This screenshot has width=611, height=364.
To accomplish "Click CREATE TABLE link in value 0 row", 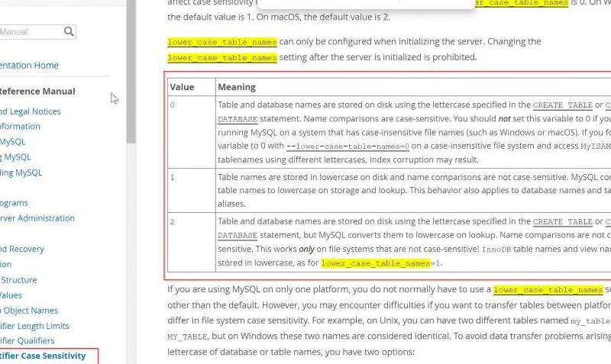I will tap(563, 105).
